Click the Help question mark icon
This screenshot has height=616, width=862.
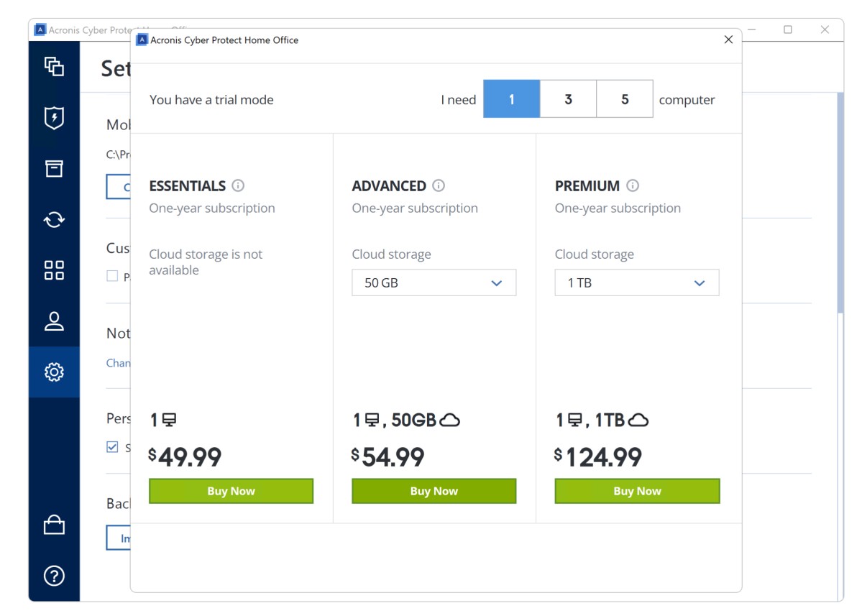54,575
